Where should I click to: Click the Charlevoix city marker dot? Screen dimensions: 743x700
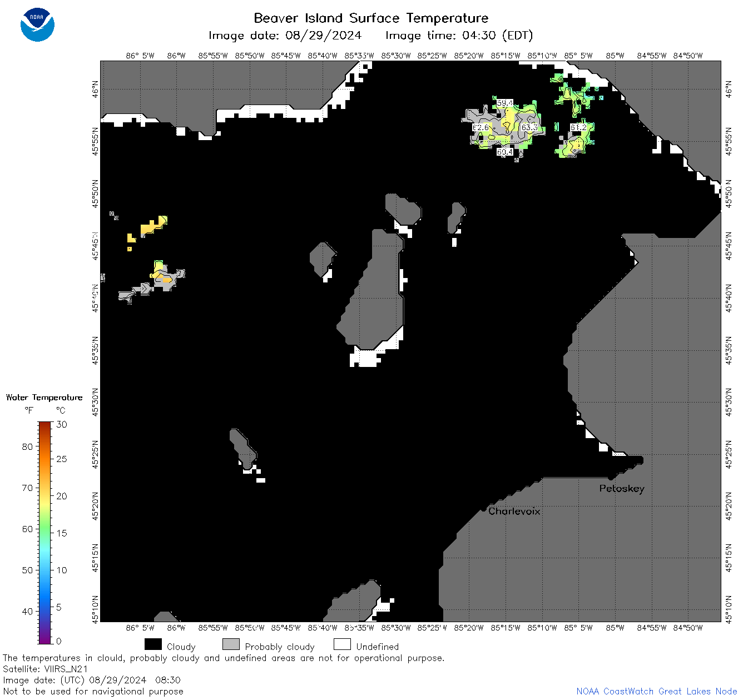tap(483, 509)
